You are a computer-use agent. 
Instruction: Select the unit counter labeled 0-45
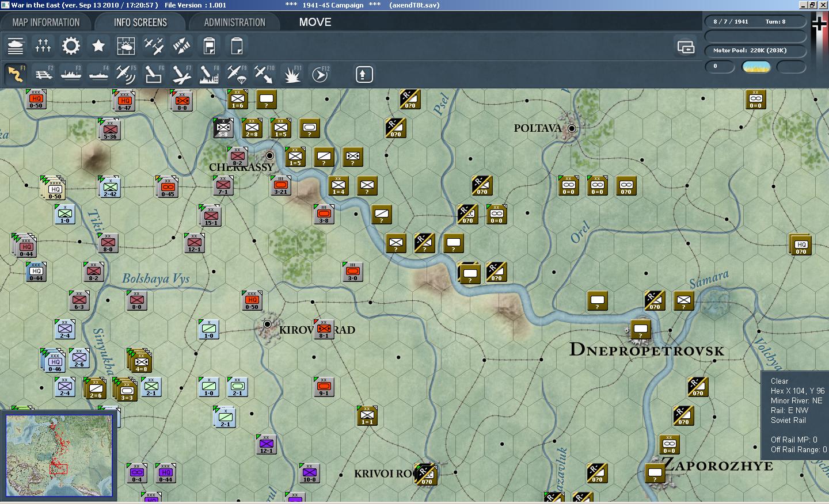168,187
